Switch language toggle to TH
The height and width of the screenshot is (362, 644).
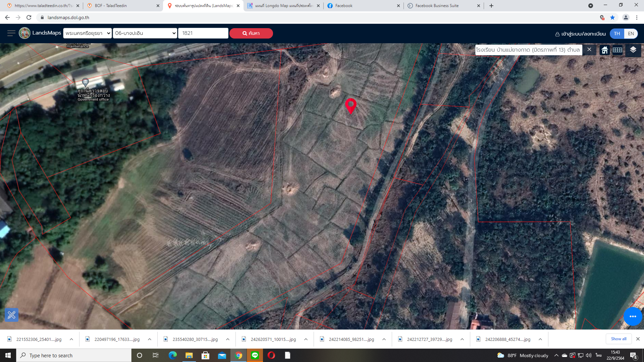(617, 34)
